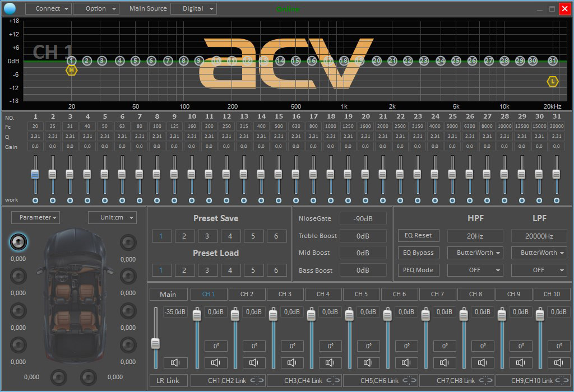
Task: Open the Connect dropdown
Action: coord(48,8)
